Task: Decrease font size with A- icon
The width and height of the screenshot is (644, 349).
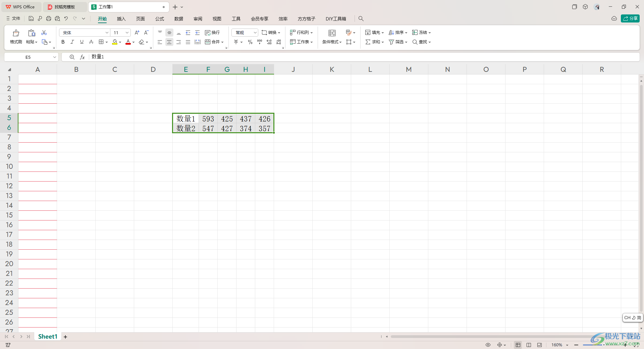Action: tap(146, 33)
